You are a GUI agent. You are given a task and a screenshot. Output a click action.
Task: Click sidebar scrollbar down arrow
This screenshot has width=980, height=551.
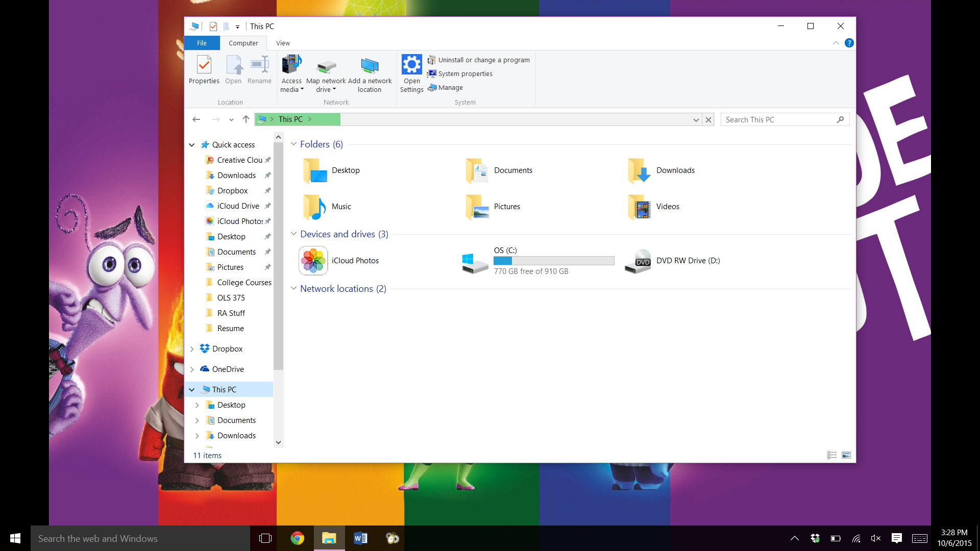point(278,442)
